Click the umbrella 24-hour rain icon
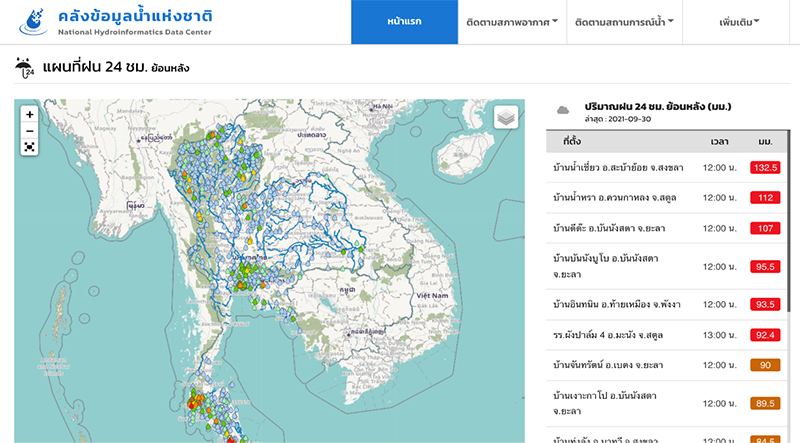Screen dimensions: 800x443 click(24, 68)
